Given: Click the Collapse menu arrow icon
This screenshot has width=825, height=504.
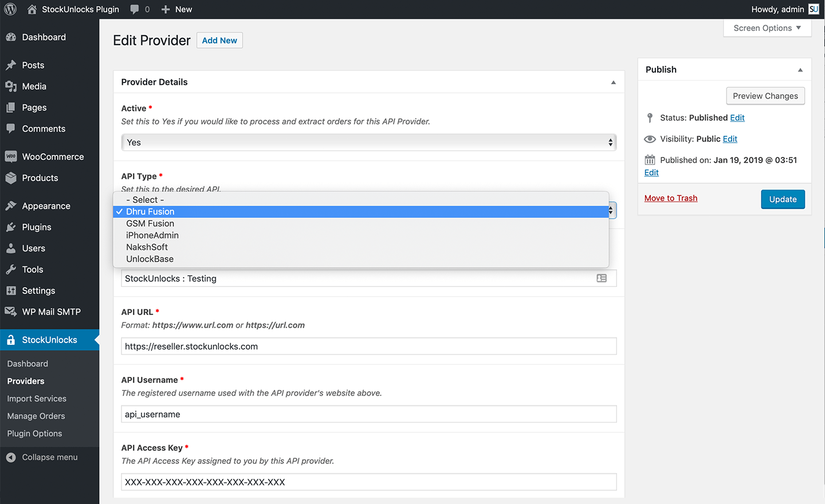Looking at the screenshot, I should [10, 457].
